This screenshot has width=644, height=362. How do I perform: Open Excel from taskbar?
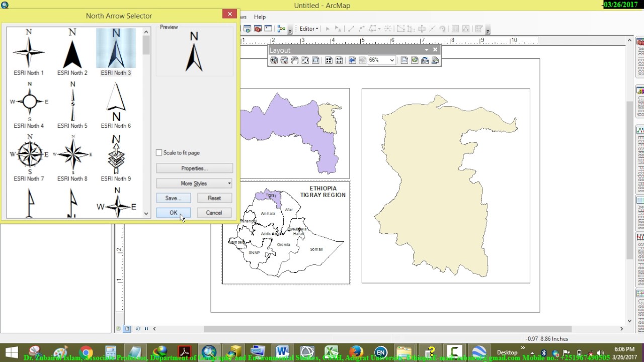point(332,352)
